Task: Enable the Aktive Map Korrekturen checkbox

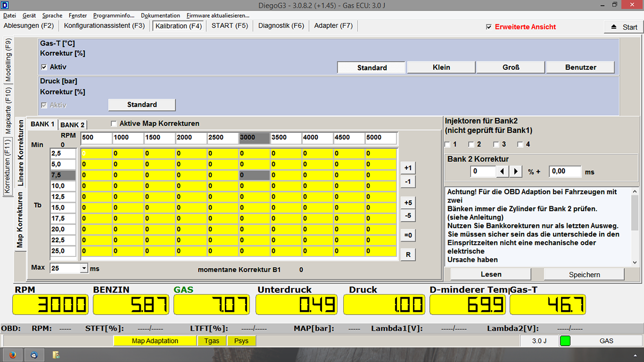Action: pos(114,124)
